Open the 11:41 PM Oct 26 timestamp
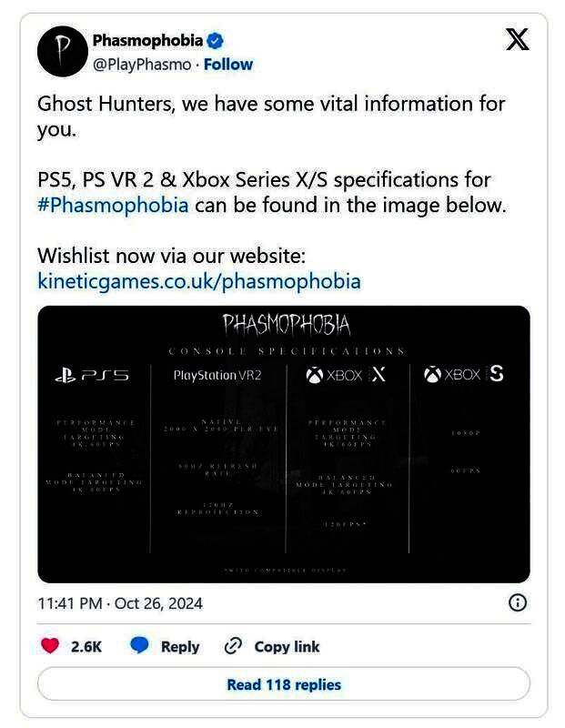 [x=120, y=603]
